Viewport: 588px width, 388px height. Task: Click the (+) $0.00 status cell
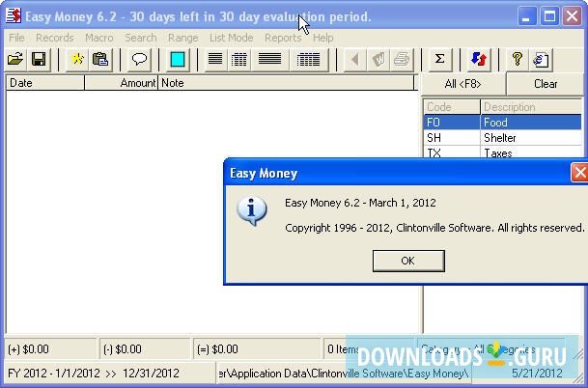click(x=50, y=349)
